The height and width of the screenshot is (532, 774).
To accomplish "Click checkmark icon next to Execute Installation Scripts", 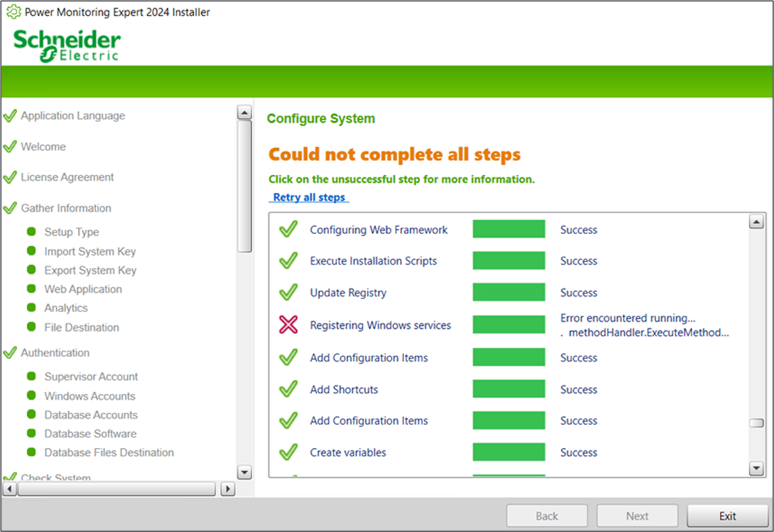I will click(x=289, y=260).
